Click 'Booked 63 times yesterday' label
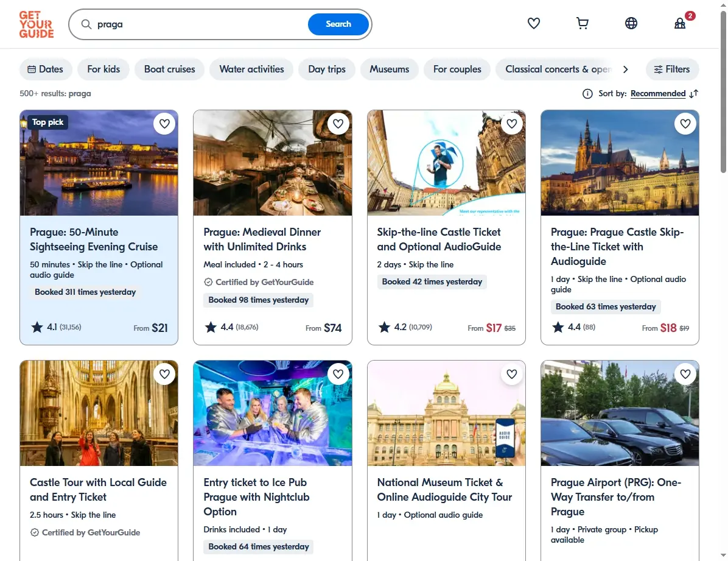728x561 pixels. [606, 307]
